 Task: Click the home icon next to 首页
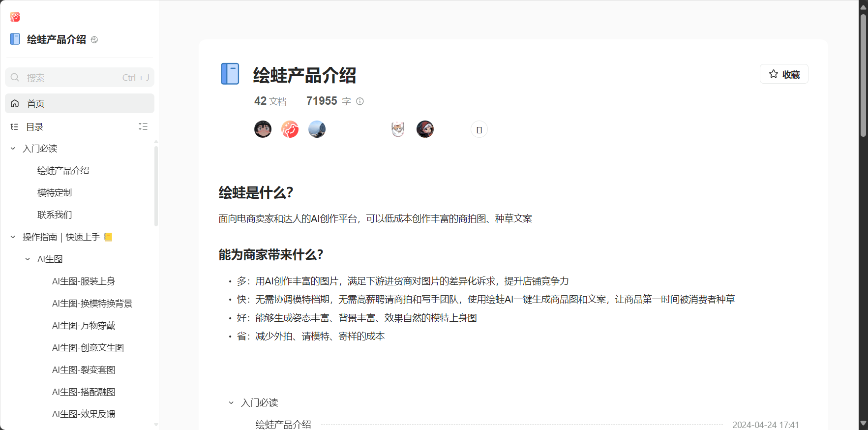pyautogui.click(x=15, y=103)
